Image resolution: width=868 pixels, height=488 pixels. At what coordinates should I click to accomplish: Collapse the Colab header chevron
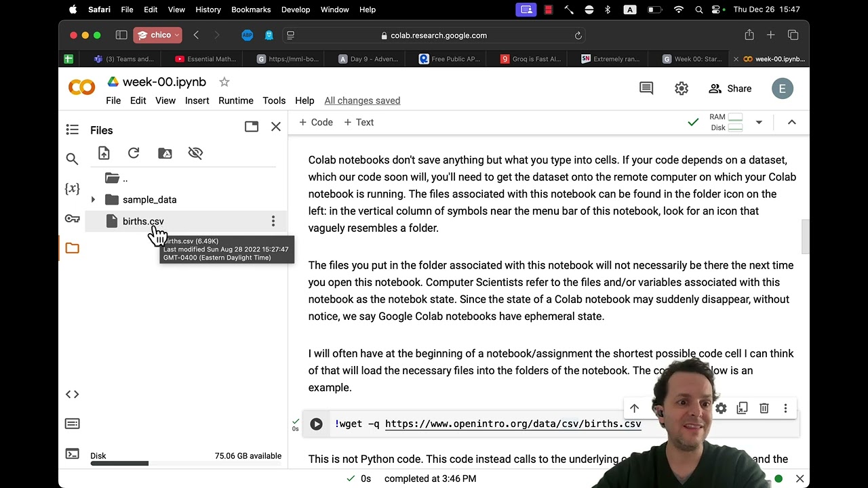pyautogui.click(x=791, y=122)
